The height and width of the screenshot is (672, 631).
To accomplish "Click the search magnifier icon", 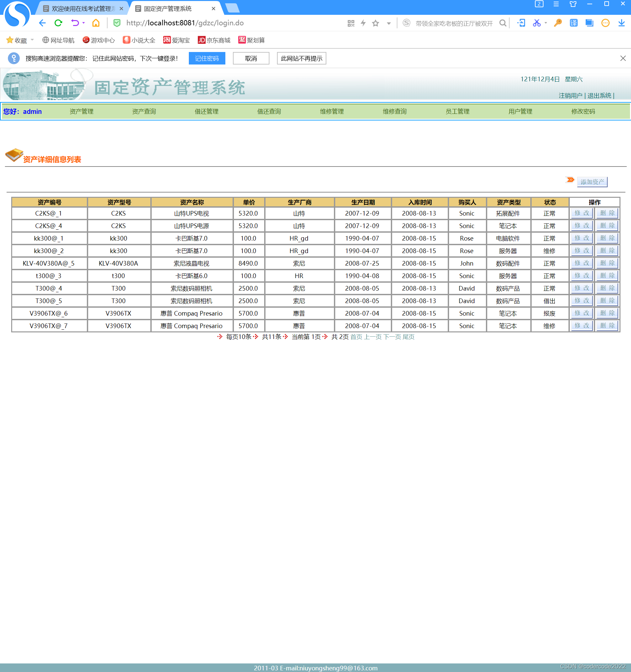I will point(503,23).
